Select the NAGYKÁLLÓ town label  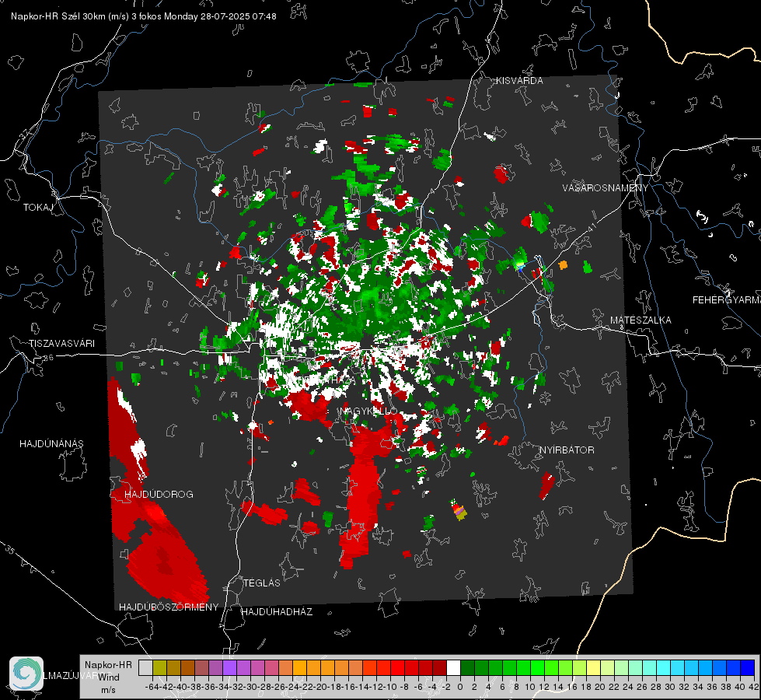(x=368, y=411)
